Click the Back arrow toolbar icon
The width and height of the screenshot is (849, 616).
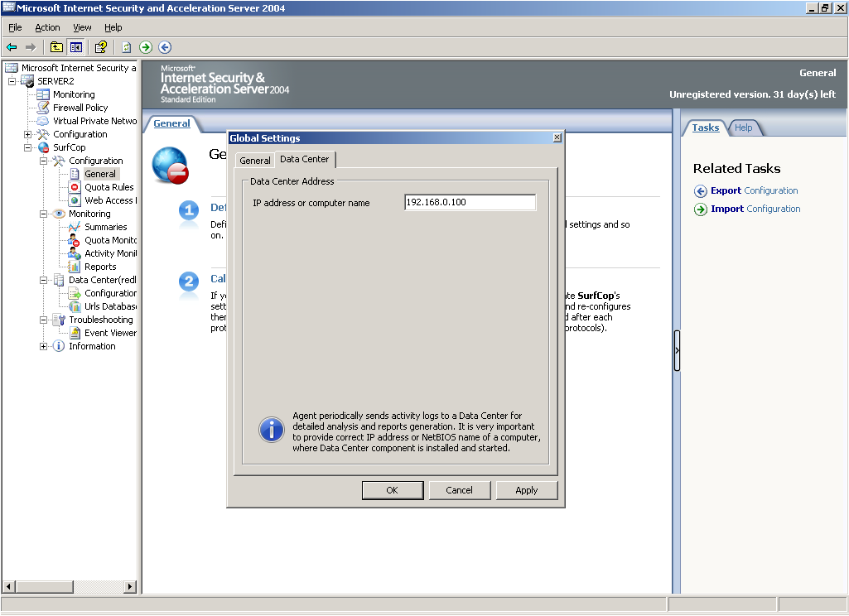click(12, 48)
